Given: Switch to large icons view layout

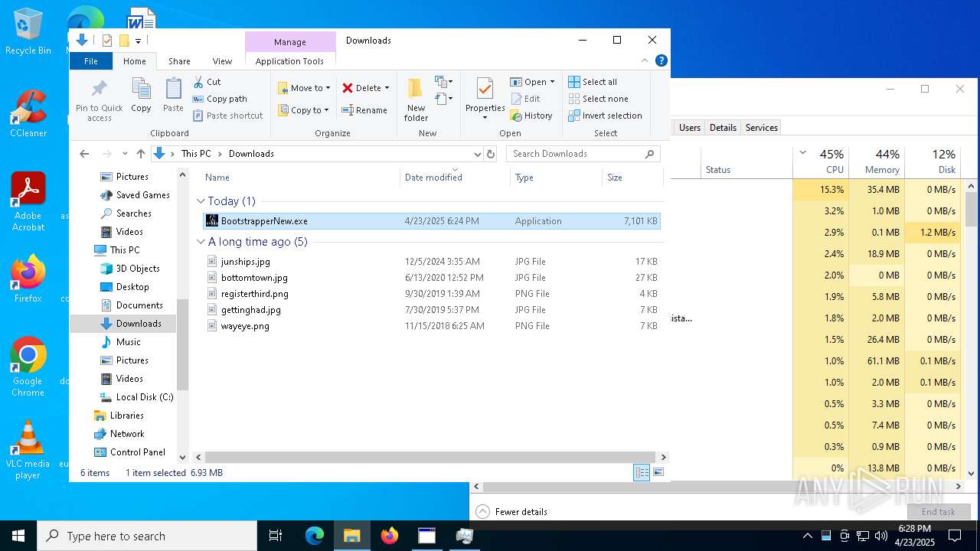Looking at the screenshot, I should pyautogui.click(x=658, y=473).
